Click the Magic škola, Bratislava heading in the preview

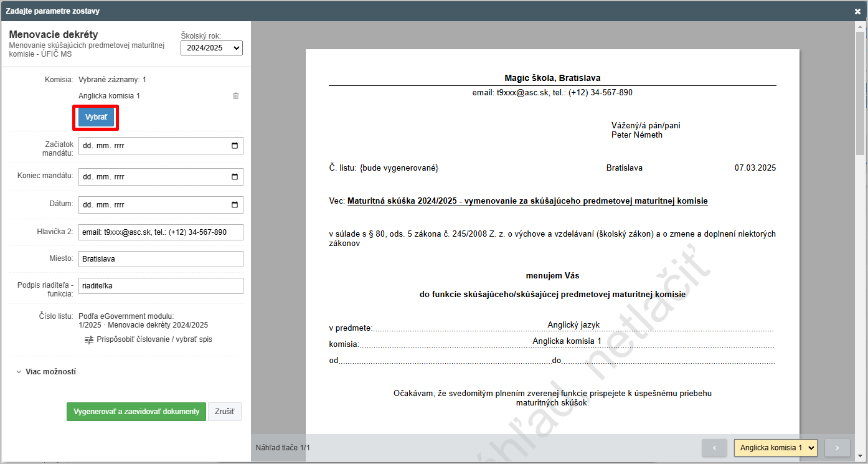point(552,78)
